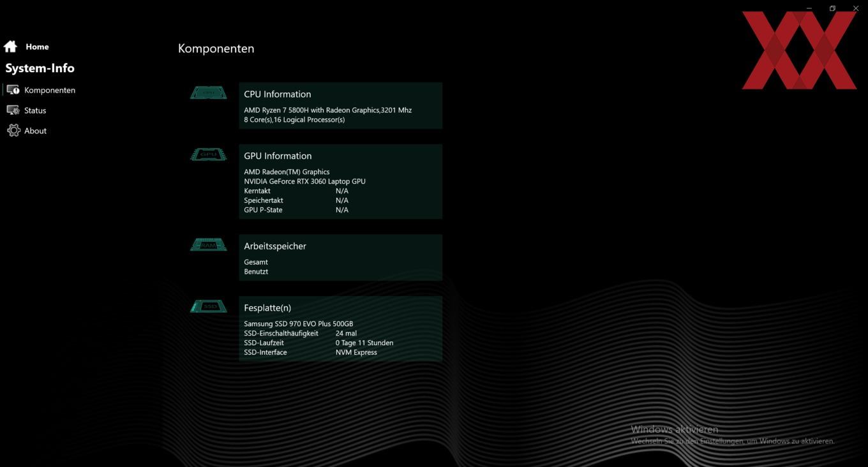Minimize the application window

point(809,8)
